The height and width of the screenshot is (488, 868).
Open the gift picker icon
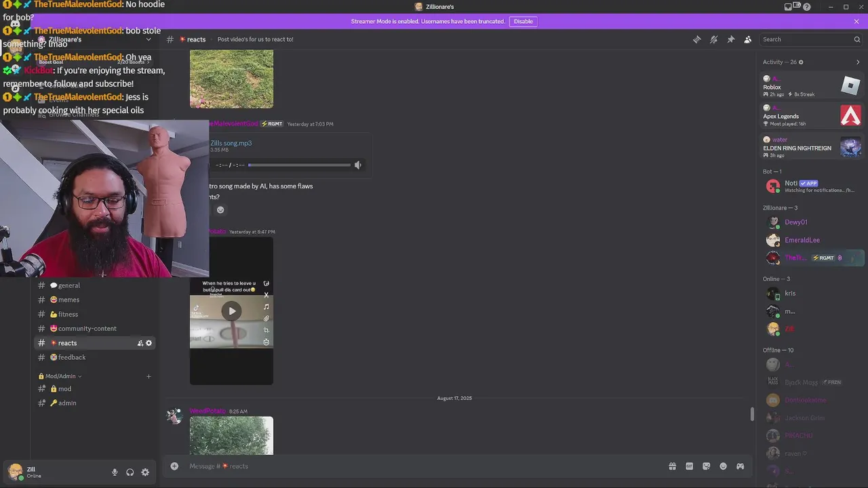point(672,466)
